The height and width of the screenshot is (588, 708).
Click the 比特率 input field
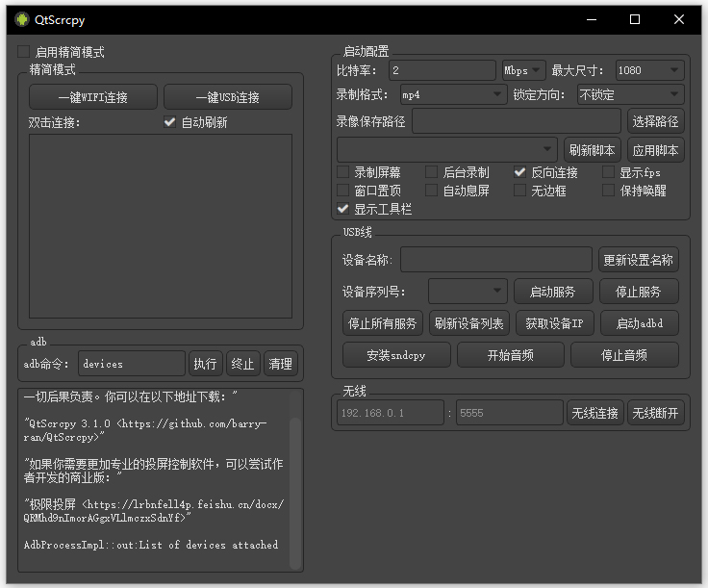coord(442,70)
